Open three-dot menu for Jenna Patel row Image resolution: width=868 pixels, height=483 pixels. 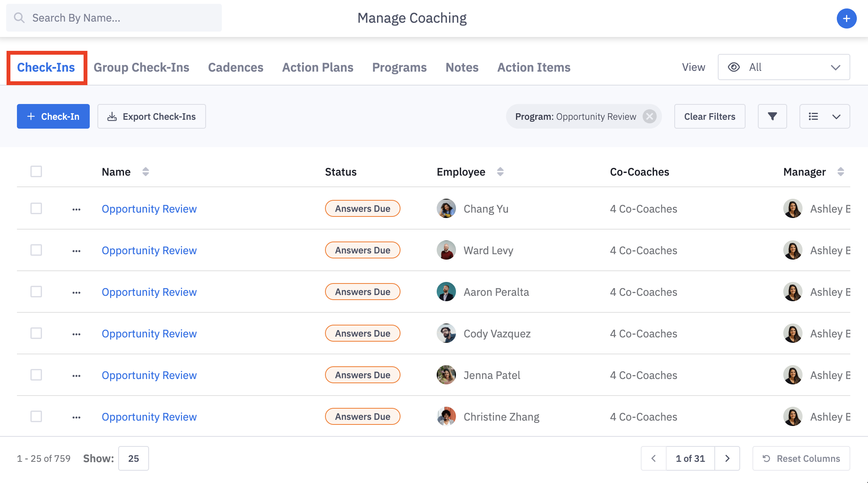coord(76,376)
